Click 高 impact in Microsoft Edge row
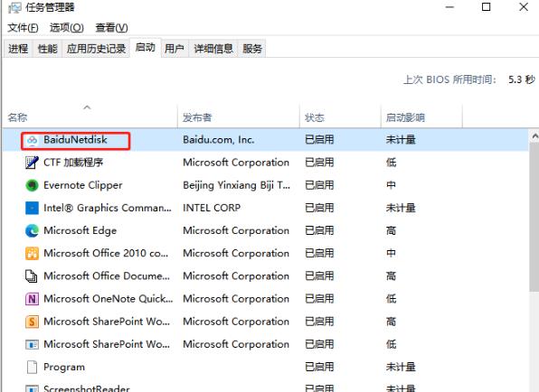The image size is (539, 392). pyautogui.click(x=391, y=230)
